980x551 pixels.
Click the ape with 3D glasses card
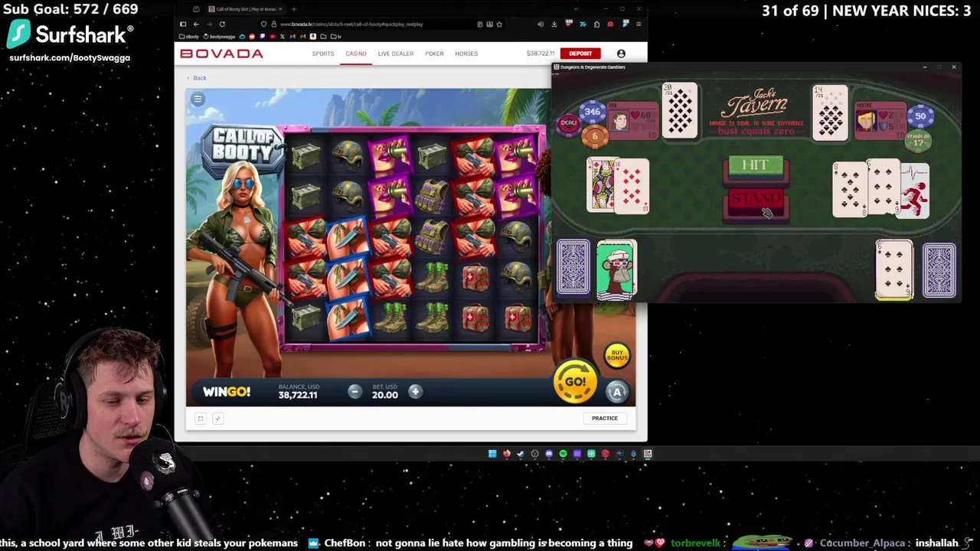coord(616,269)
